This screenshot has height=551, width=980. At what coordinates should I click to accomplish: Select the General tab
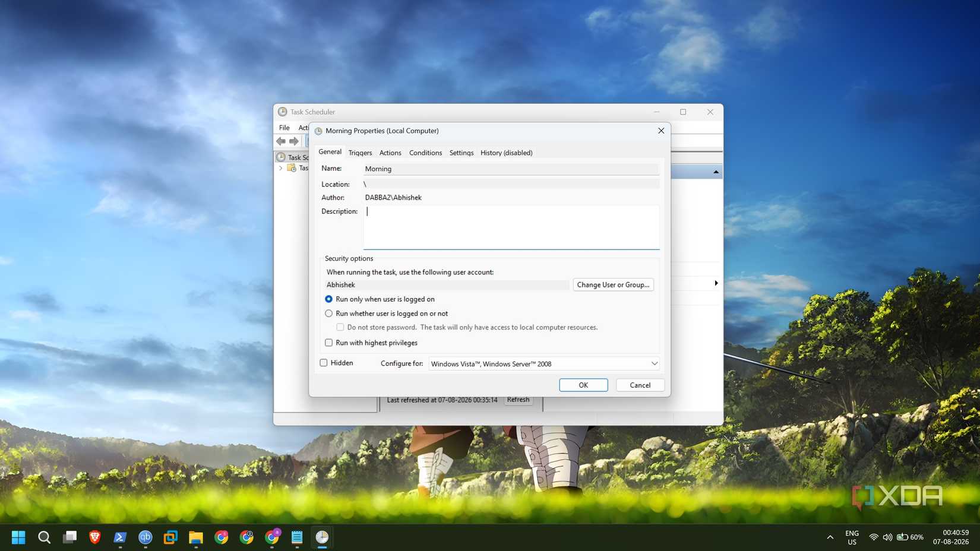(330, 152)
